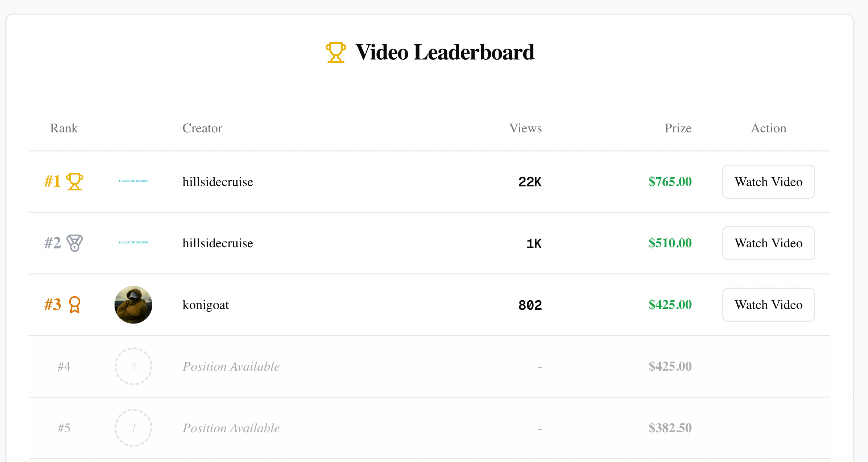Open the first-place hillsidecruise creator name
The image size is (868, 462).
(218, 182)
